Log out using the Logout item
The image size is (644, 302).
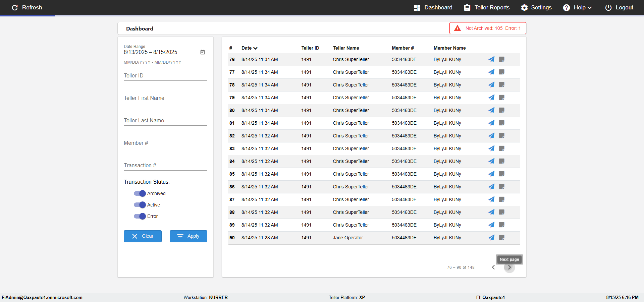(x=619, y=7)
